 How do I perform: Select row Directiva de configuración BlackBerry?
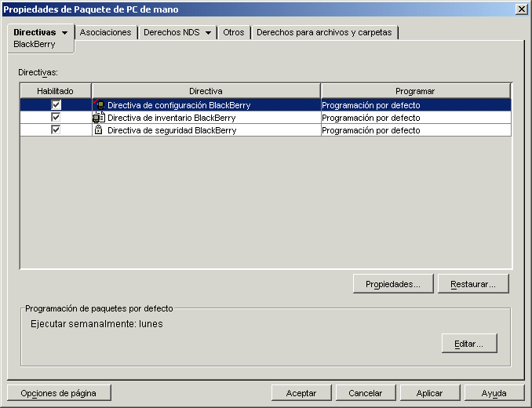pos(266,105)
